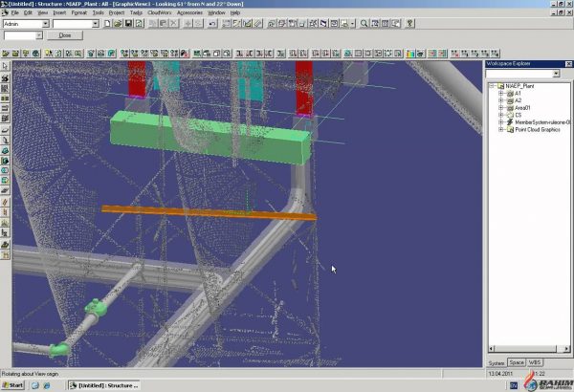Open the Accessories menu
The image size is (574, 392).
coord(189,12)
